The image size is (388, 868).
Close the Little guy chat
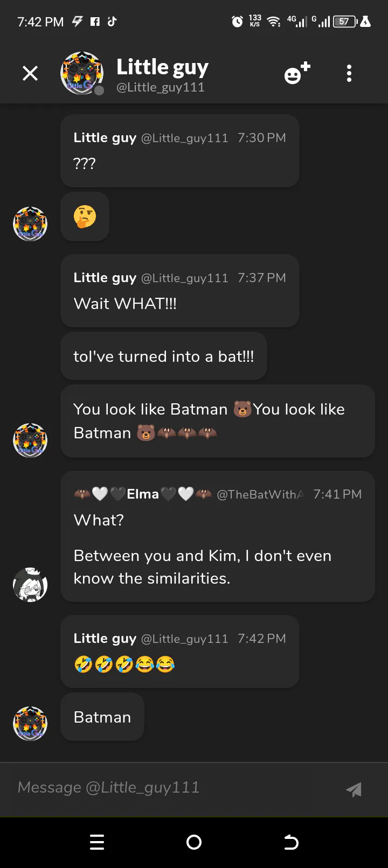coord(30,73)
